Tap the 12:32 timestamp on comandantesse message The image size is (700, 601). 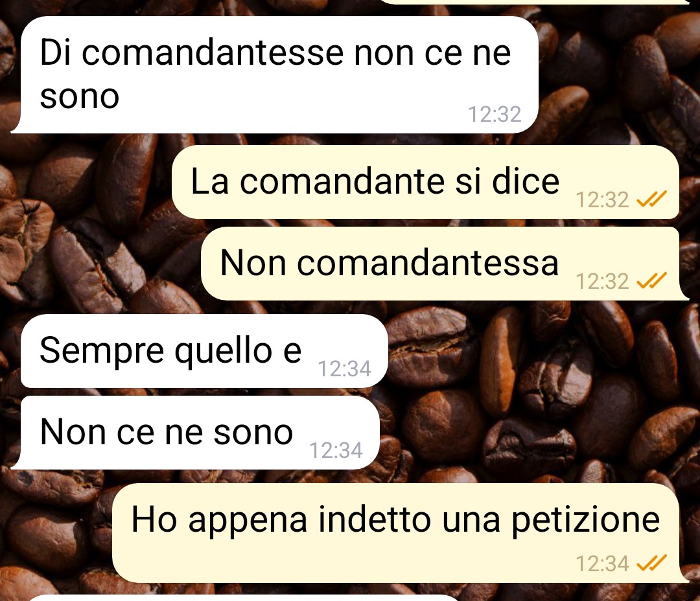click(495, 114)
